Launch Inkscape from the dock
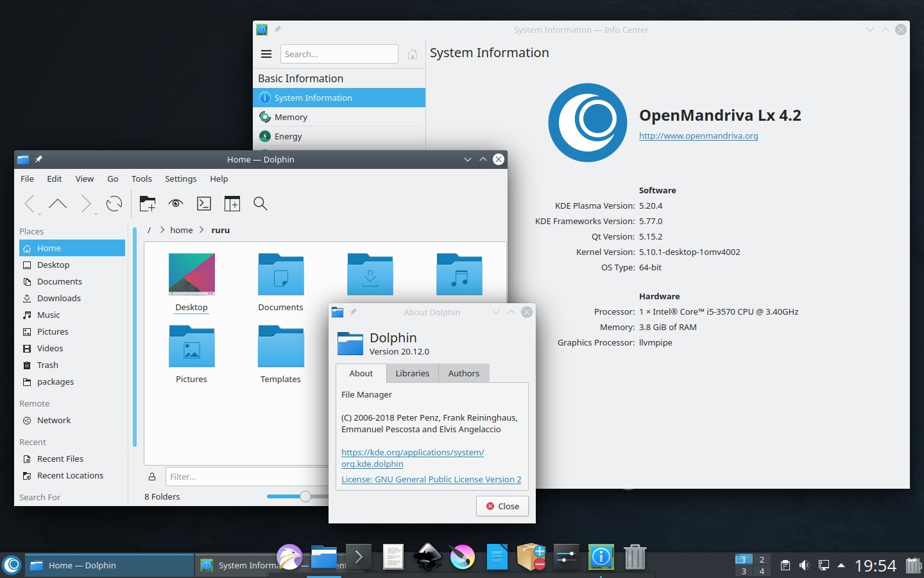The width and height of the screenshot is (924, 578). pyautogui.click(x=427, y=557)
